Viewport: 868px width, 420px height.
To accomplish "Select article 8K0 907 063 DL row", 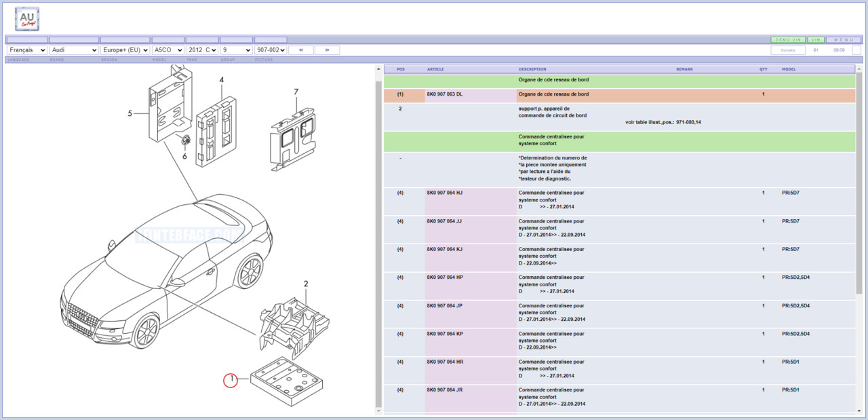I will (445, 94).
